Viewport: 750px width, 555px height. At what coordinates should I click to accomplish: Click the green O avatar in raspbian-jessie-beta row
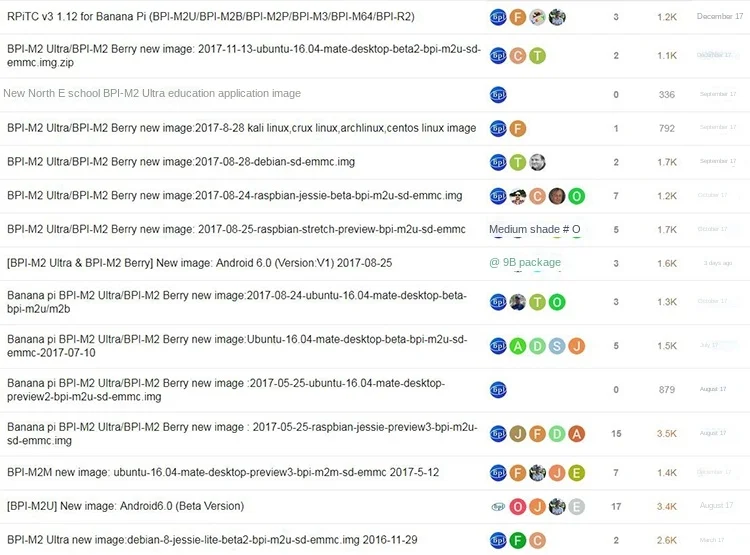(576, 196)
